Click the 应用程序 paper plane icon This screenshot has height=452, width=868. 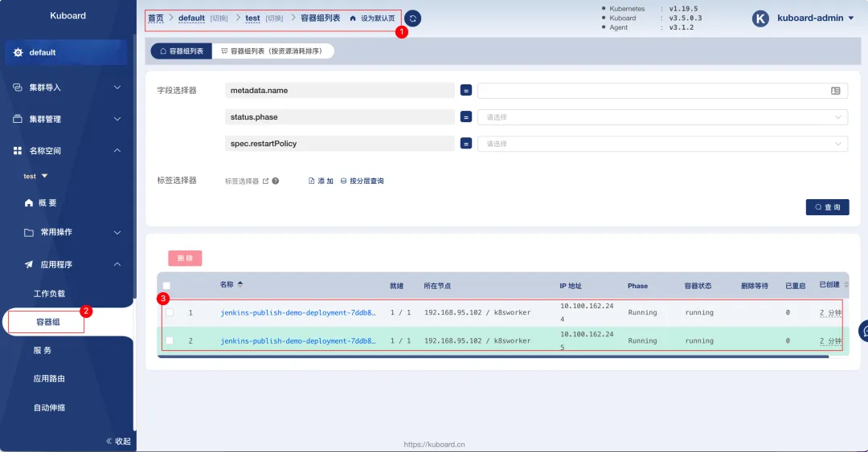click(x=29, y=264)
